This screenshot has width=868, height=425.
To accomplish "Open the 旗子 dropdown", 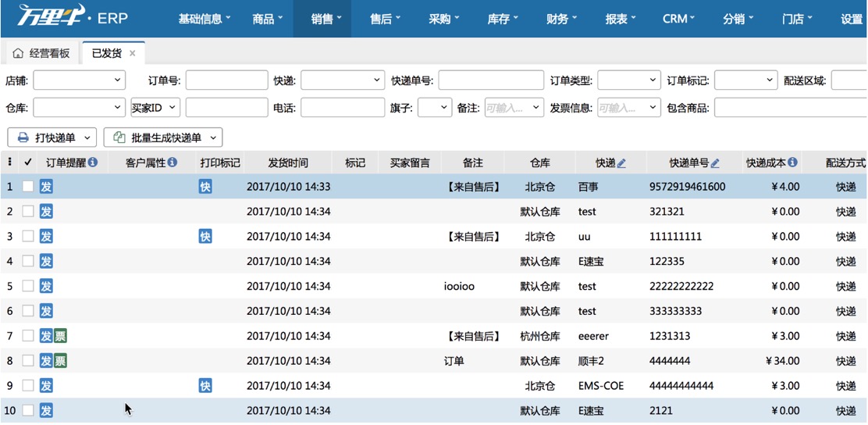I will (x=435, y=108).
